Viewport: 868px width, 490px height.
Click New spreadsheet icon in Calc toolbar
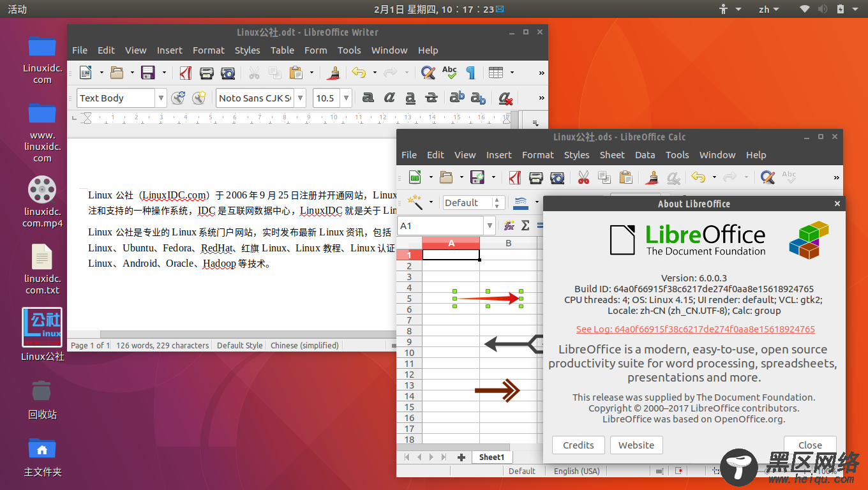pyautogui.click(x=415, y=177)
